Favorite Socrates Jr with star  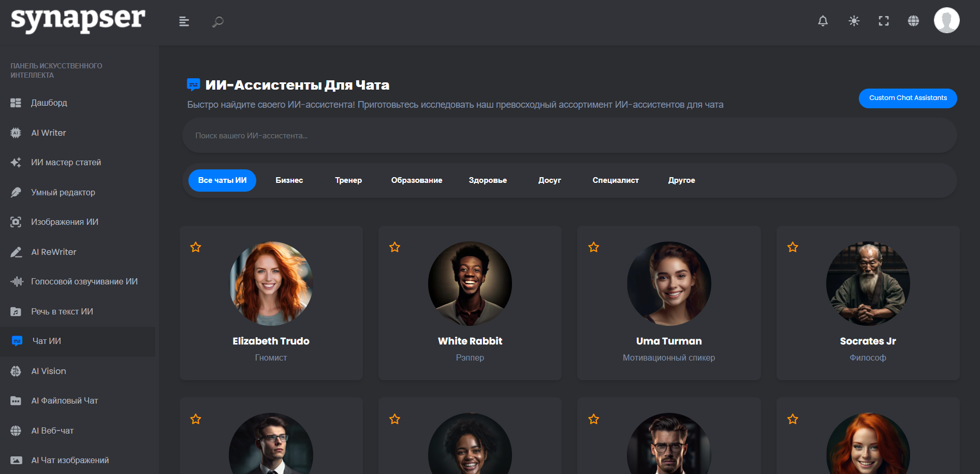793,247
